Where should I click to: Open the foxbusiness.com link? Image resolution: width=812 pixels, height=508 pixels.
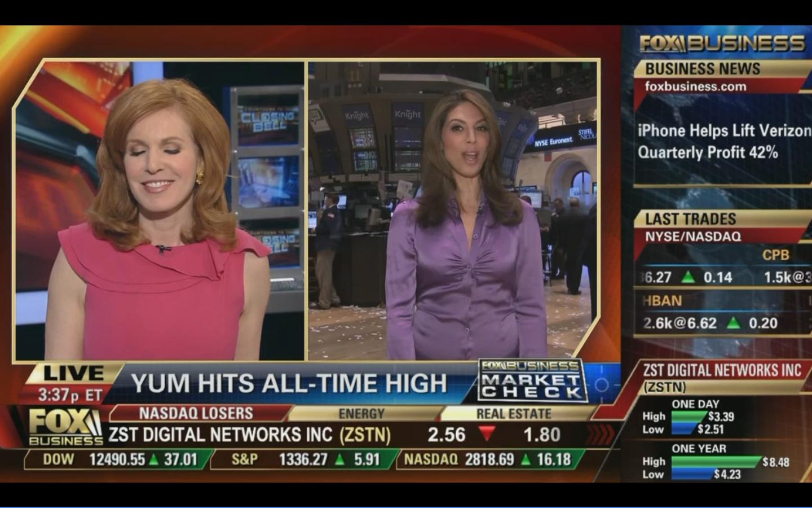(x=695, y=86)
